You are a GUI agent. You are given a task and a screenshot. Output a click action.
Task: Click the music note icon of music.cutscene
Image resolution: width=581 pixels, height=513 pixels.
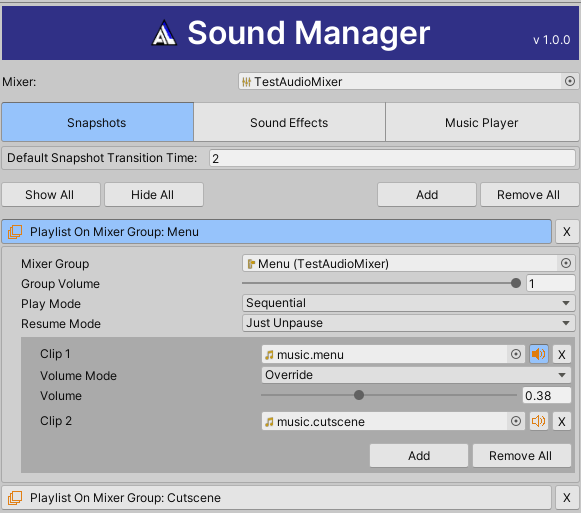269,422
